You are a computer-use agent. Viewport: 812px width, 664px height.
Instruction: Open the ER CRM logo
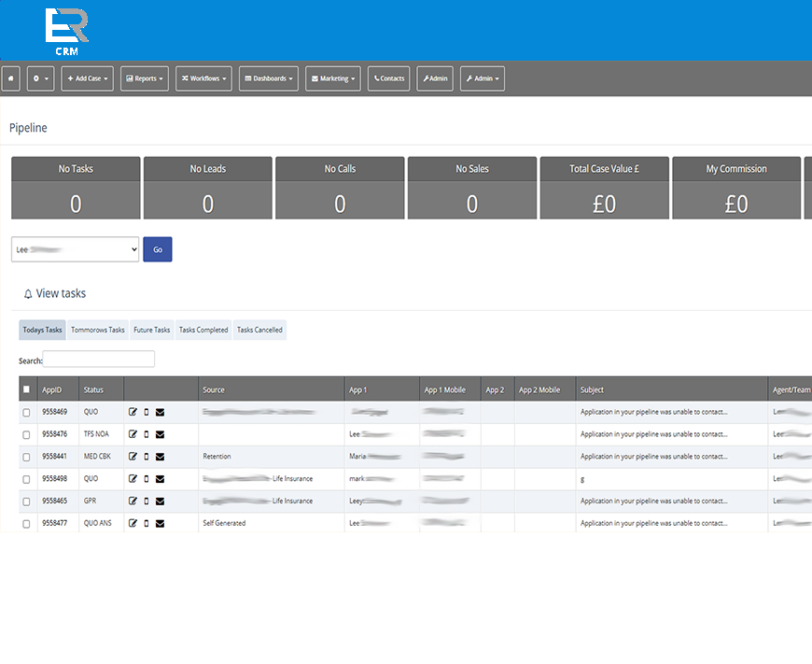pyautogui.click(x=67, y=31)
